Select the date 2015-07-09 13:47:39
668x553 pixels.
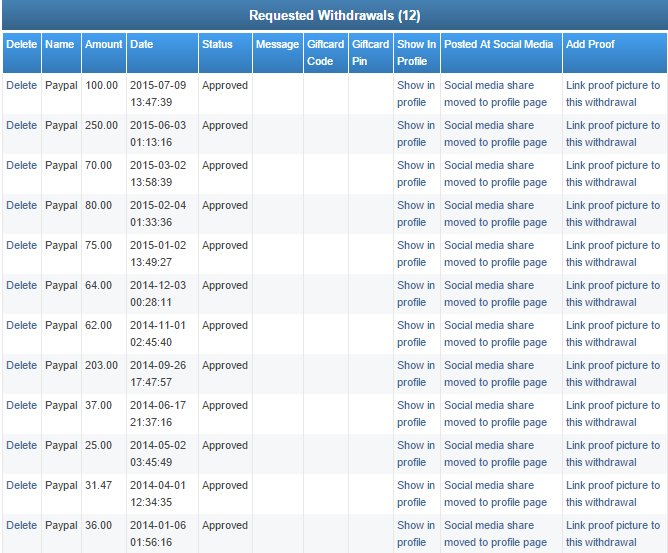coord(158,94)
